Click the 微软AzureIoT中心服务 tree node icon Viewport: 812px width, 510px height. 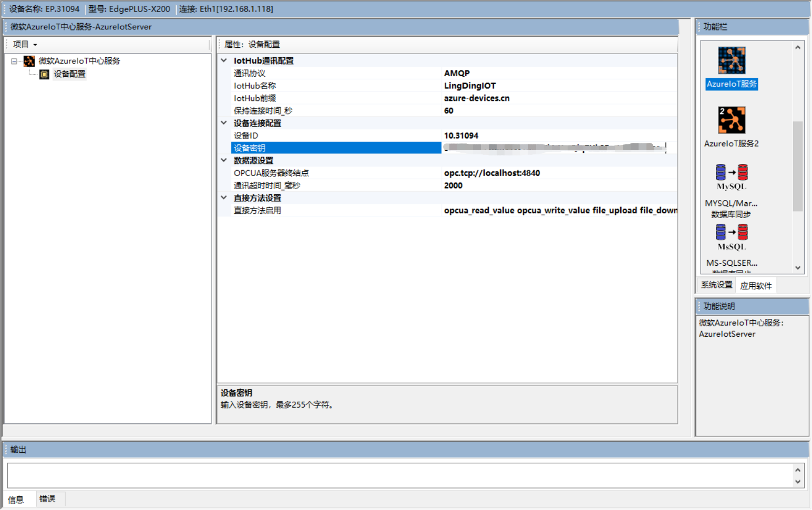tap(29, 61)
